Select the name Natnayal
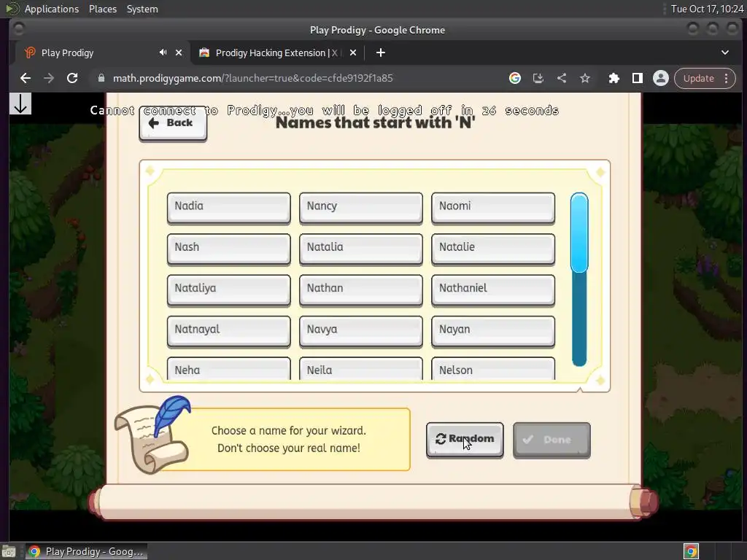The image size is (747, 560). (228, 330)
